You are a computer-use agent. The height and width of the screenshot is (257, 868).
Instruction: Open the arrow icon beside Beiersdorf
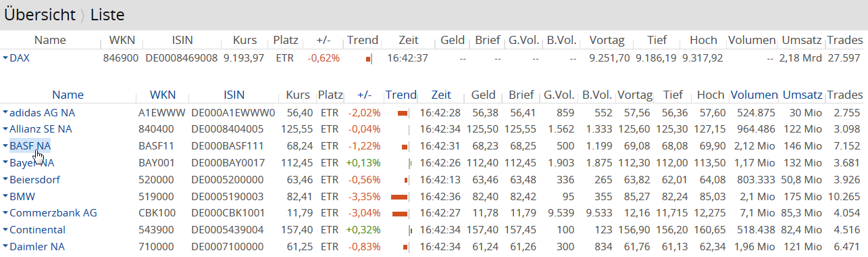pyautogui.click(x=5, y=180)
